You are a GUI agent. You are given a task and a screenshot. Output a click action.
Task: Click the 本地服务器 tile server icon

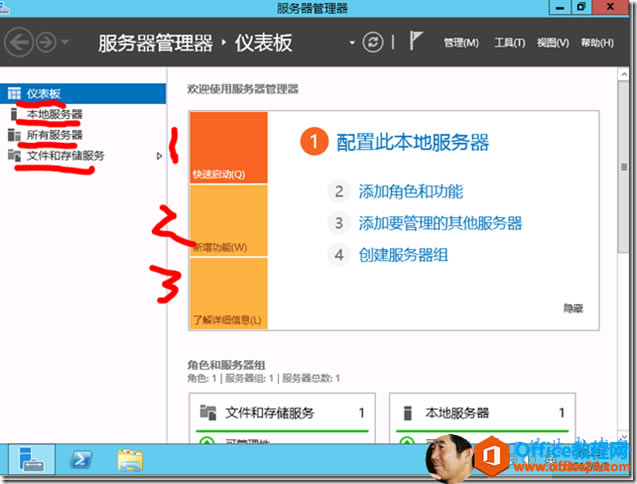407,413
